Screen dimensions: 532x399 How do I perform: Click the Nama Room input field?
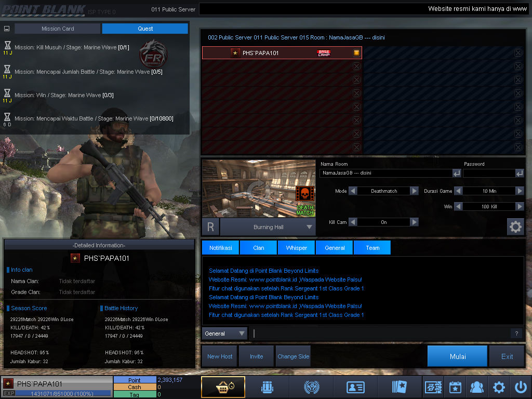pos(386,173)
